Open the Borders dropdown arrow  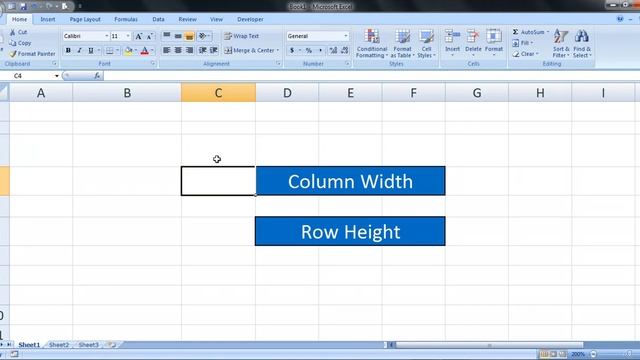[117, 50]
